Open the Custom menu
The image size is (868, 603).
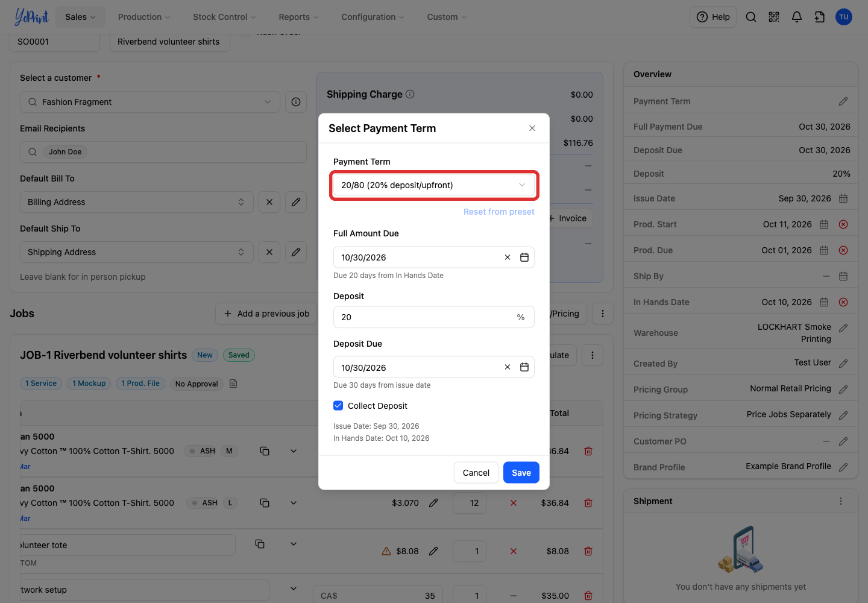[x=447, y=17]
